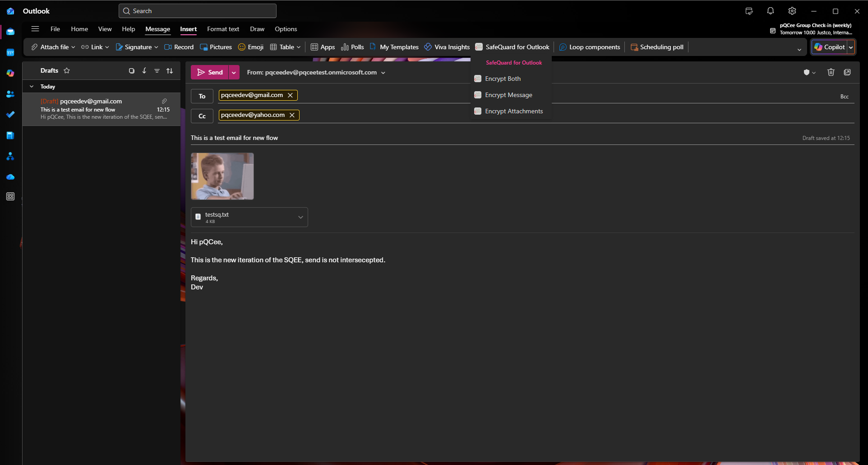Click the Send button

tap(210, 72)
